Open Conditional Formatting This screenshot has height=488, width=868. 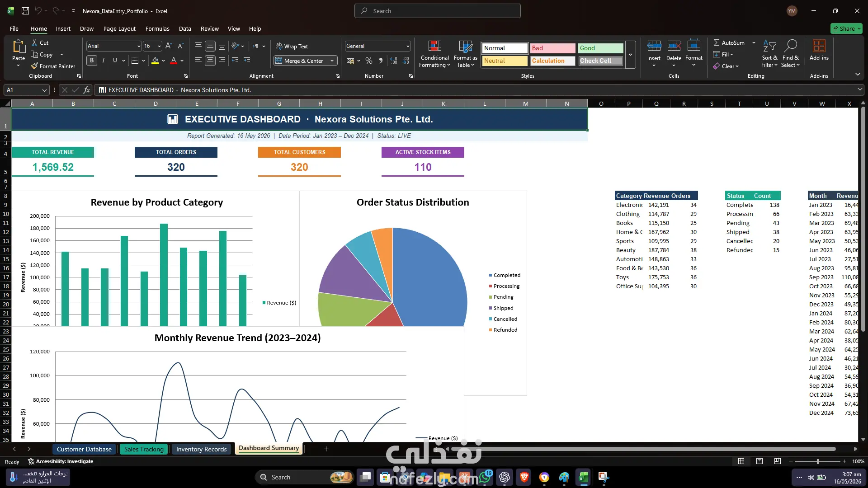coord(434,54)
